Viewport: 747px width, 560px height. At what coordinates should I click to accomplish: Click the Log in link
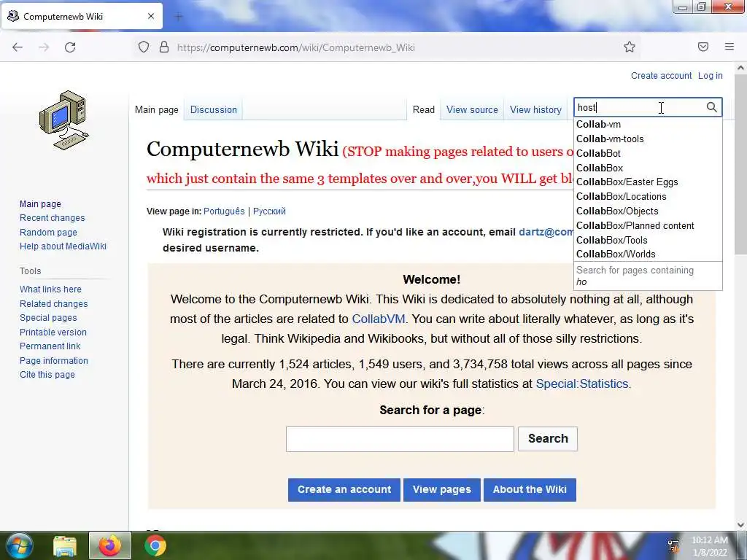tap(711, 76)
